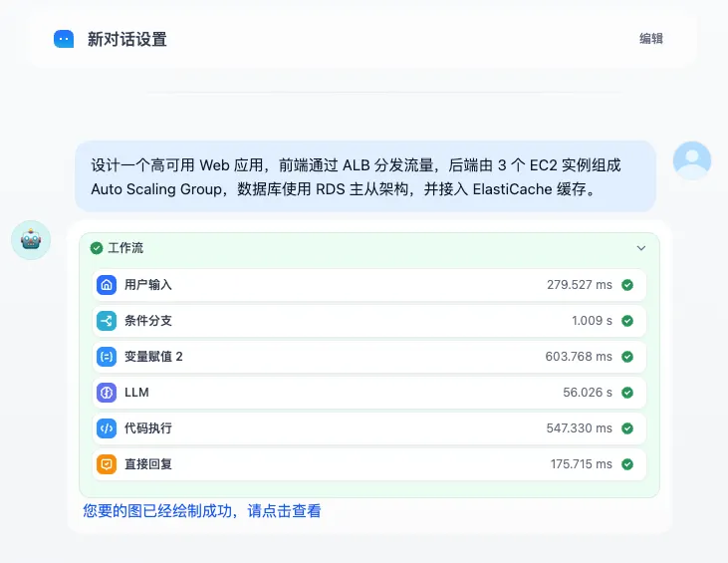Click the LLM node icon

pos(107,393)
